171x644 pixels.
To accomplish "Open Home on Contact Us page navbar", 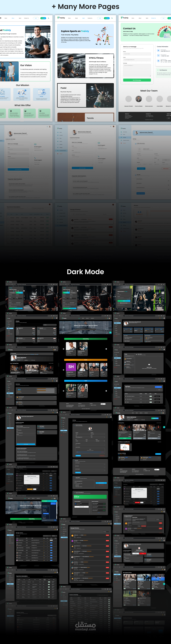I will [133, 18].
